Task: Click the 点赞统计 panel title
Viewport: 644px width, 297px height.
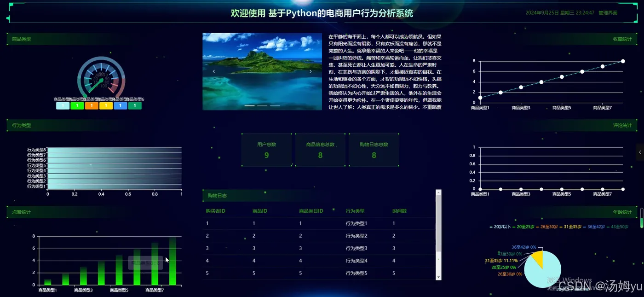Action: pos(21,212)
